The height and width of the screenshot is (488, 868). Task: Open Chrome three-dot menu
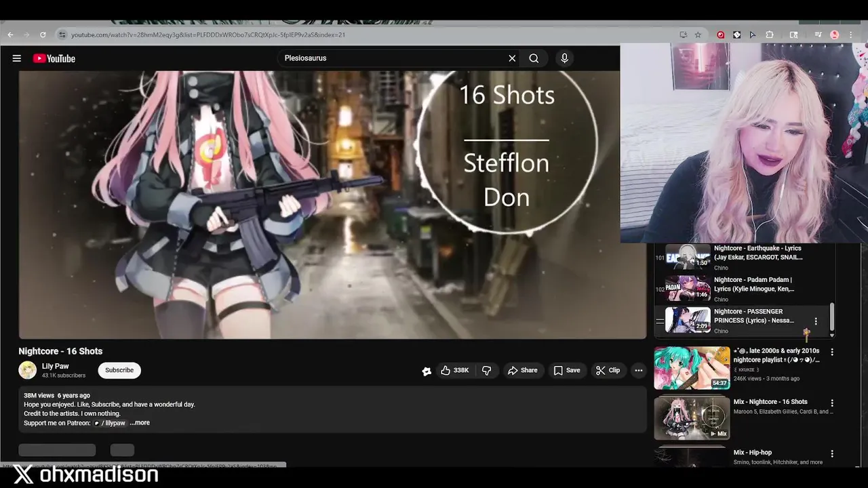[851, 35]
